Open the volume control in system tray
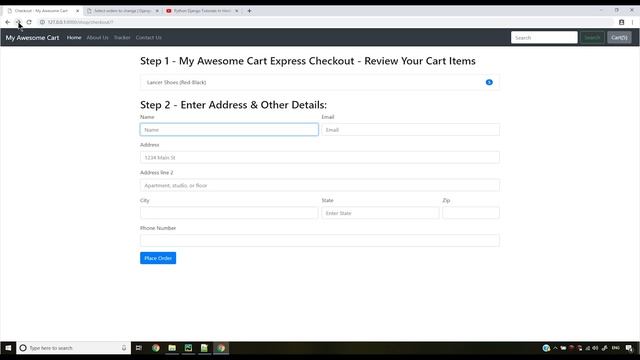640x360 pixels. click(595, 348)
